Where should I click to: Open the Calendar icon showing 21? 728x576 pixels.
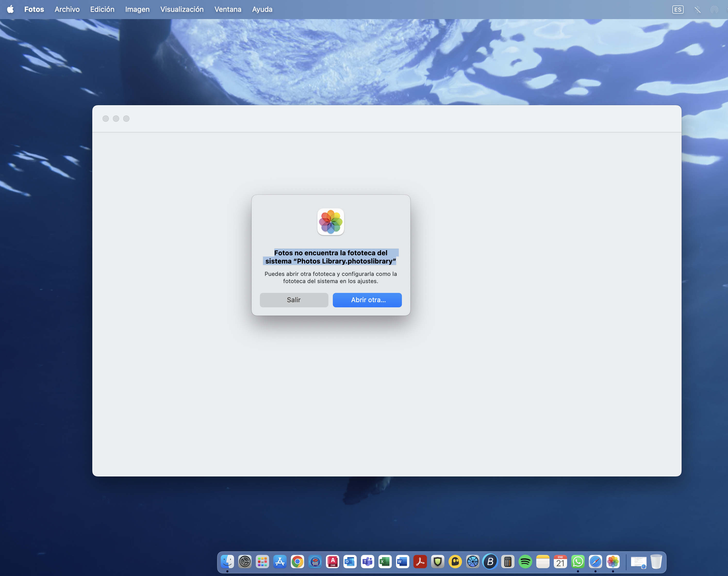(x=560, y=562)
